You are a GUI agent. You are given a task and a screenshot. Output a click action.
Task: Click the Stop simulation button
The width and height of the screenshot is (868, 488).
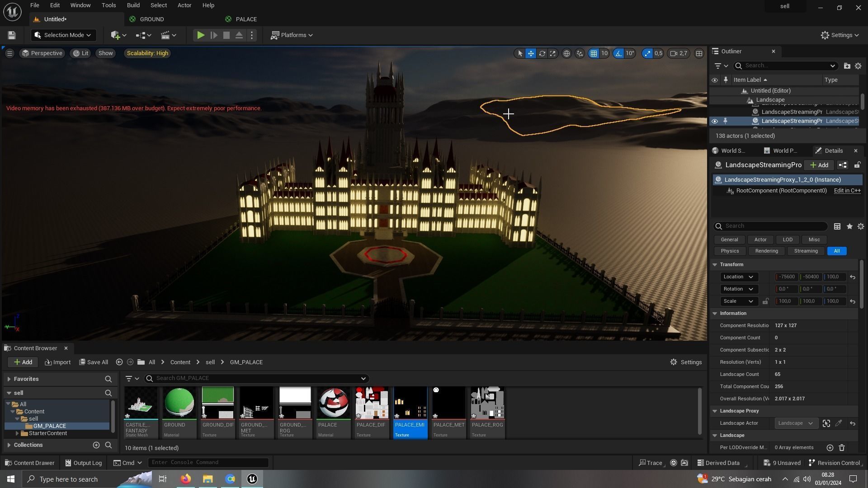(x=226, y=35)
